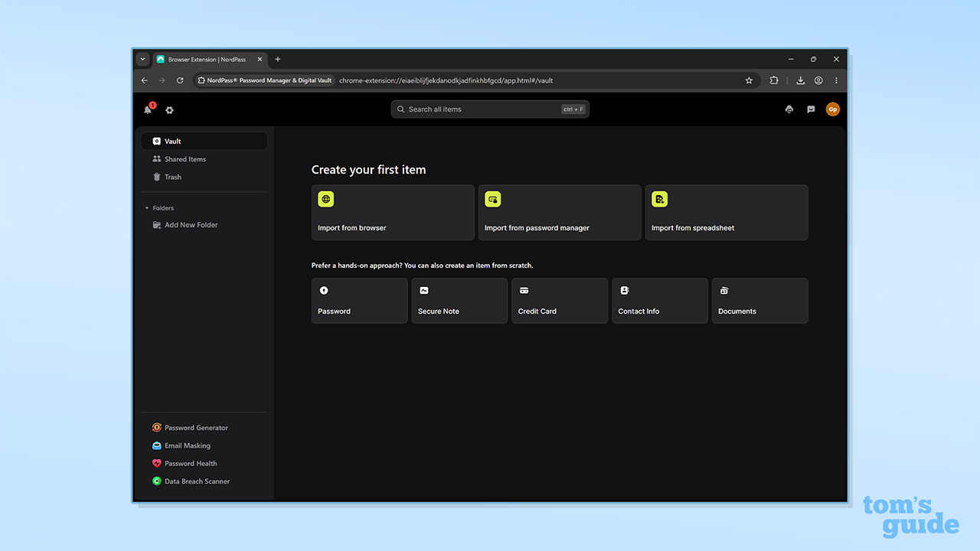Image resolution: width=980 pixels, height=551 pixels.
Task: Open the Chrome profile icon
Action: [818, 80]
